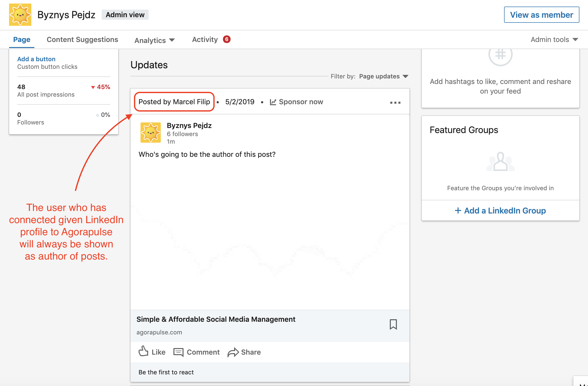Click the Comment speech bubble icon
The image size is (588, 386).
(x=178, y=352)
